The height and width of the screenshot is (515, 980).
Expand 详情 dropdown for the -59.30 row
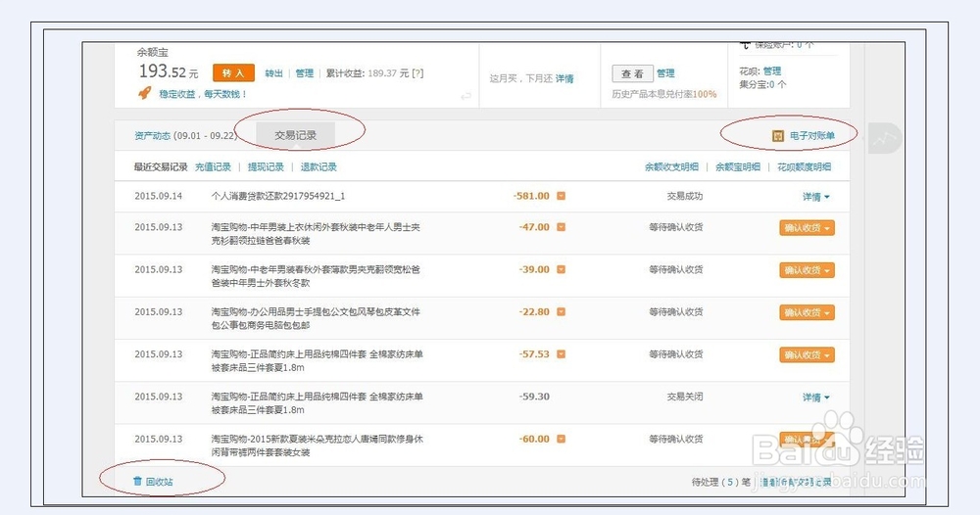click(816, 397)
